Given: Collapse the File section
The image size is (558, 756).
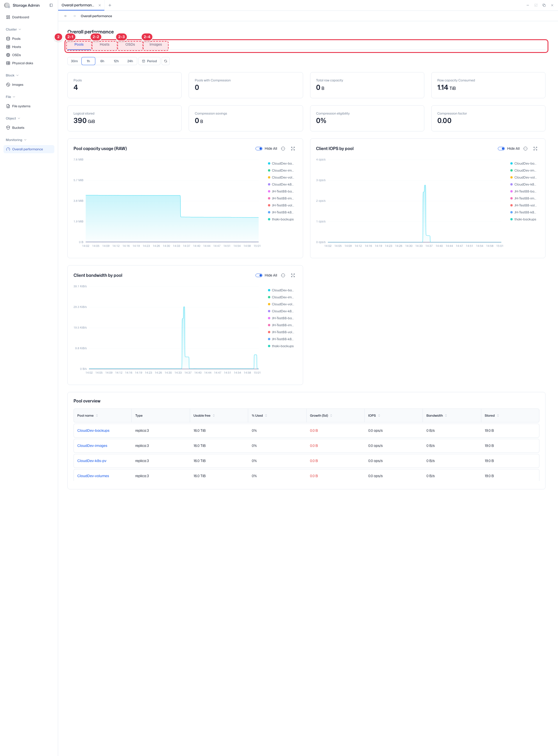Looking at the screenshot, I should [10, 97].
